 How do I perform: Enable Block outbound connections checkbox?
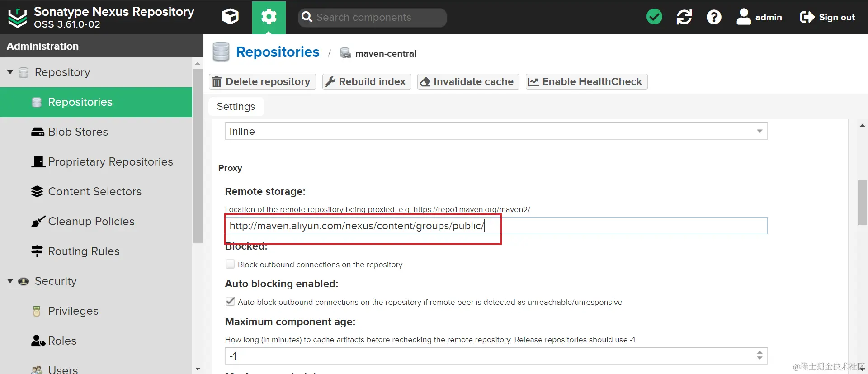230,264
